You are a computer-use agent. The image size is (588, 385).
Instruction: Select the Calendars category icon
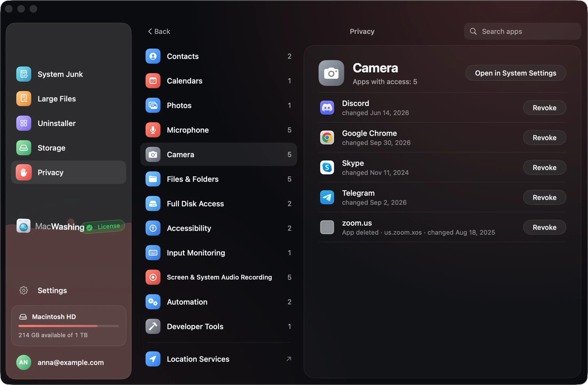(x=153, y=81)
